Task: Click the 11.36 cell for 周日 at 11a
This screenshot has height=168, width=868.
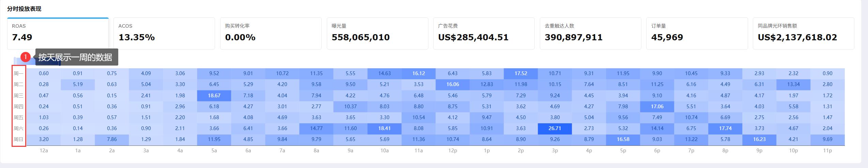Action: (x=418, y=139)
